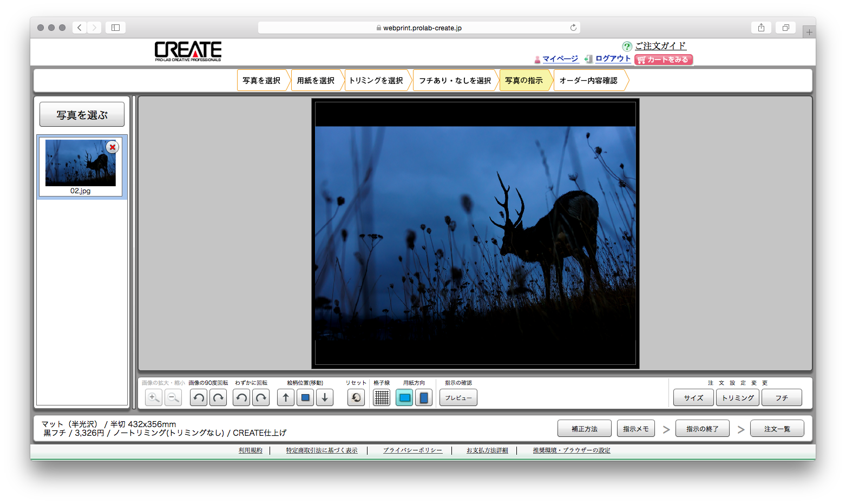
Task: Zoom out with the magnifier minus icon
Action: point(173,398)
